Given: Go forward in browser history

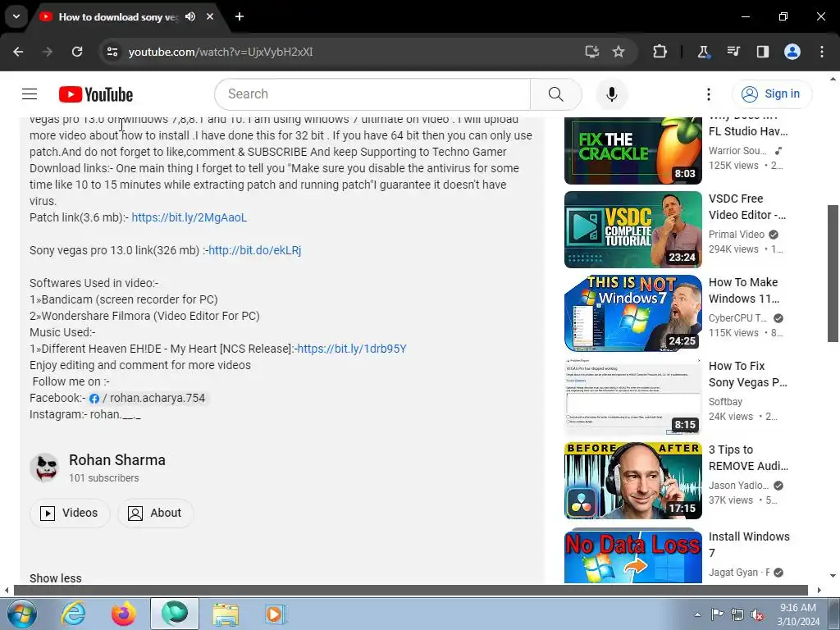Looking at the screenshot, I should pos(48,52).
